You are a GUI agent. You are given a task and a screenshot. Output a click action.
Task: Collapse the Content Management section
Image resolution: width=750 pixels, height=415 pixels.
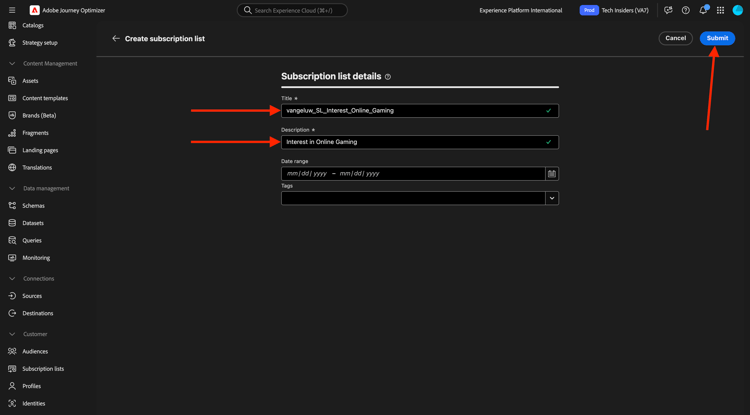12,64
